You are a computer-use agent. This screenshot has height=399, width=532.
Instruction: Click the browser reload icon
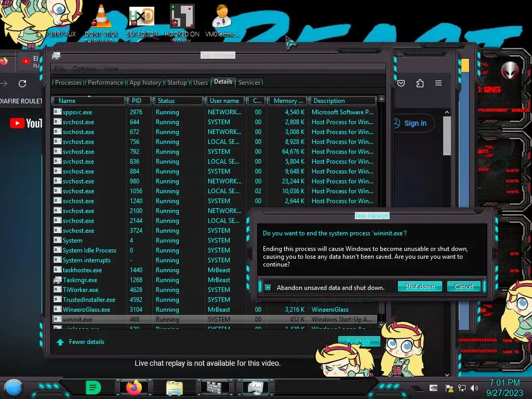pyautogui.click(x=22, y=84)
